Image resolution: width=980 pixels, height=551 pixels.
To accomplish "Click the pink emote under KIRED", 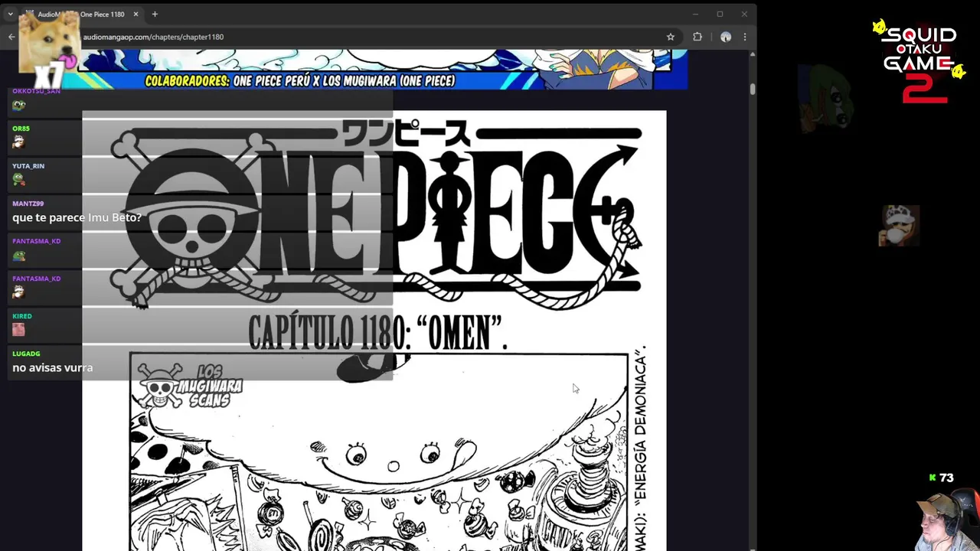I will (x=18, y=330).
